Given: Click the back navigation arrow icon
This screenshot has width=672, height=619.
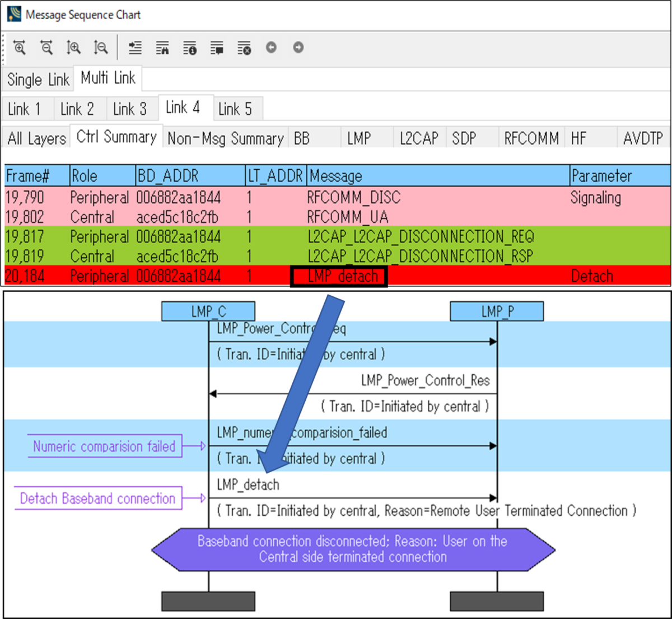Looking at the screenshot, I should (271, 48).
